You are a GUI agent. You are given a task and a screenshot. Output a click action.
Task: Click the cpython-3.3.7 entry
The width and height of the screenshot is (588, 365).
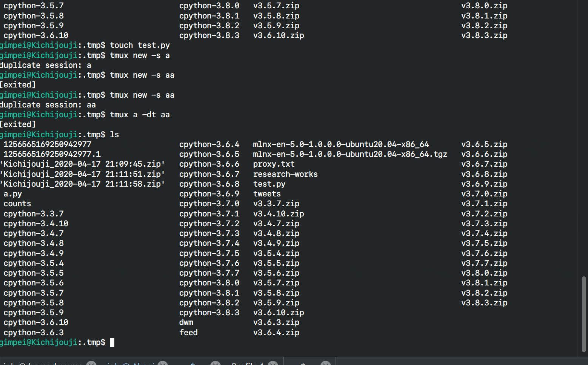[x=34, y=214]
